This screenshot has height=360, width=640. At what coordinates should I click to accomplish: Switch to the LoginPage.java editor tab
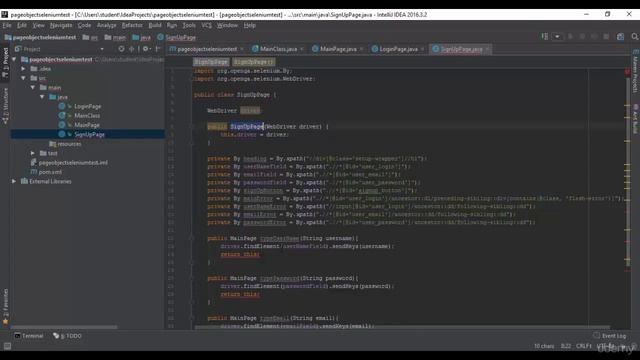[x=398, y=49]
